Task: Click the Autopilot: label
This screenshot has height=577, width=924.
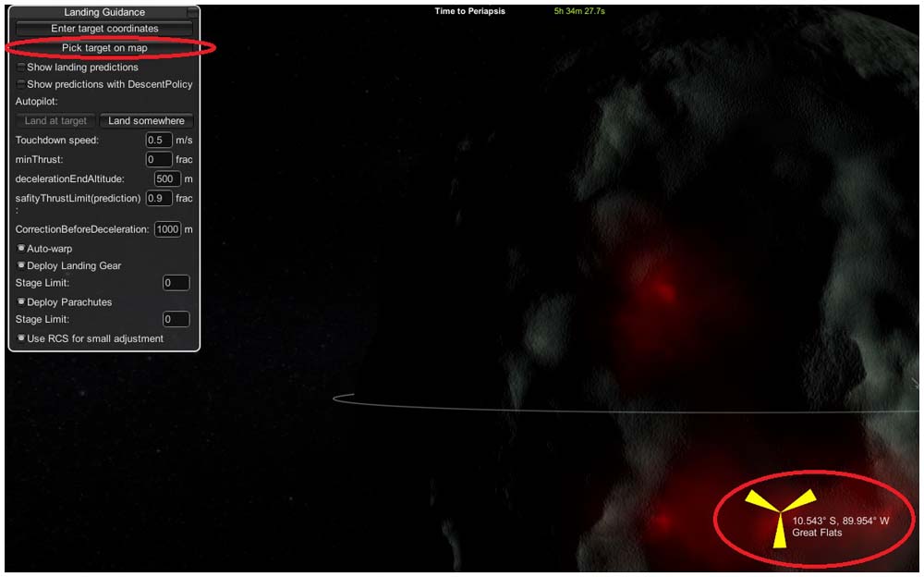Action: 37,102
